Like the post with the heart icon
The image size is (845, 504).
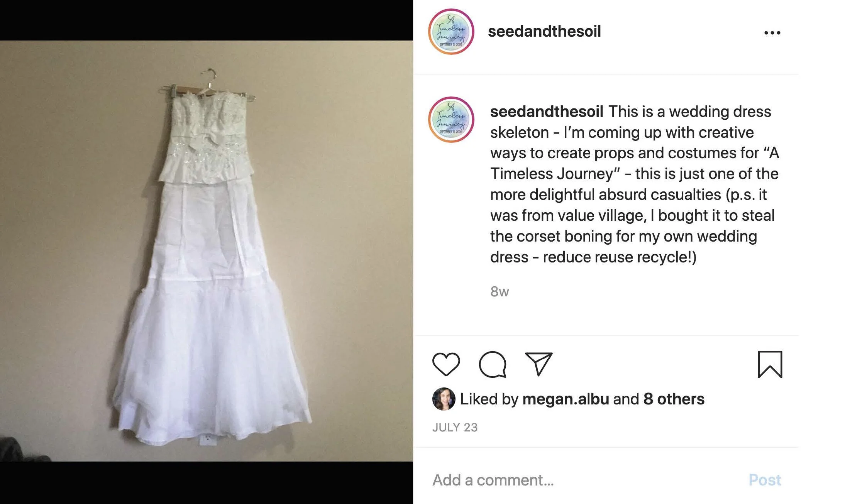446,364
